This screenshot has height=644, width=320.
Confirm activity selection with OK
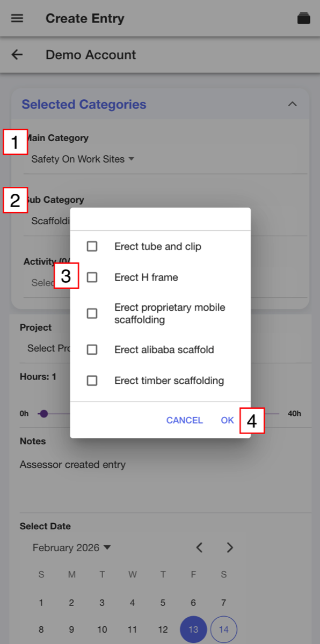pyautogui.click(x=228, y=420)
